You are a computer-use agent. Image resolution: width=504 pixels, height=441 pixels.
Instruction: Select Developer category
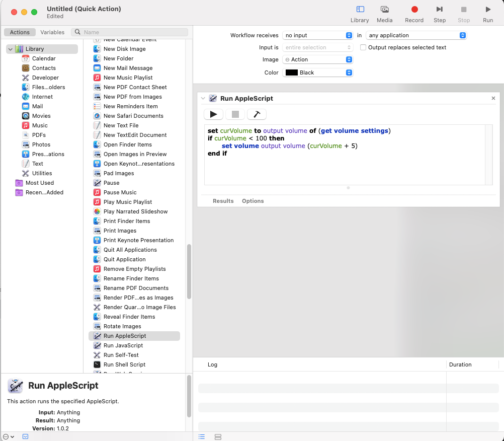[x=45, y=78]
